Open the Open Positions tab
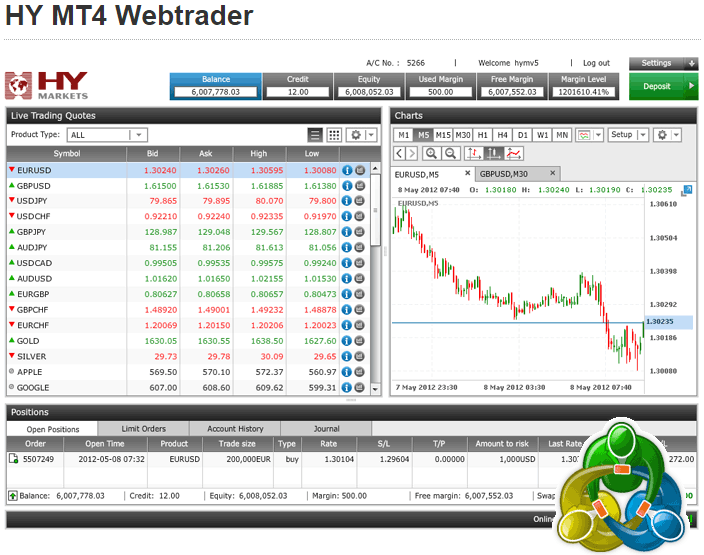This screenshot has width=704, height=555. 53,429
